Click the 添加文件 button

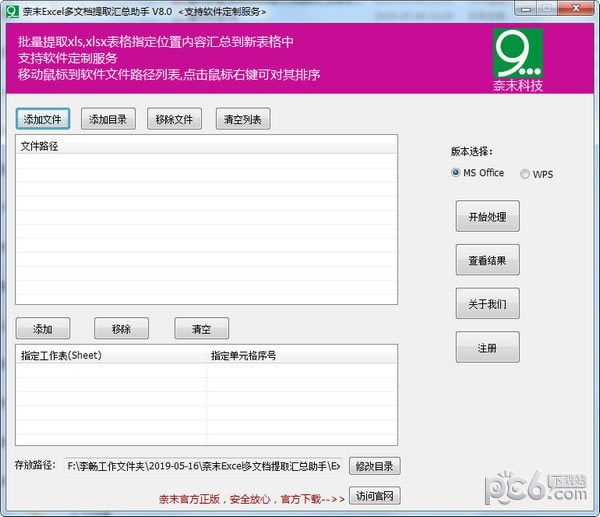(x=43, y=119)
